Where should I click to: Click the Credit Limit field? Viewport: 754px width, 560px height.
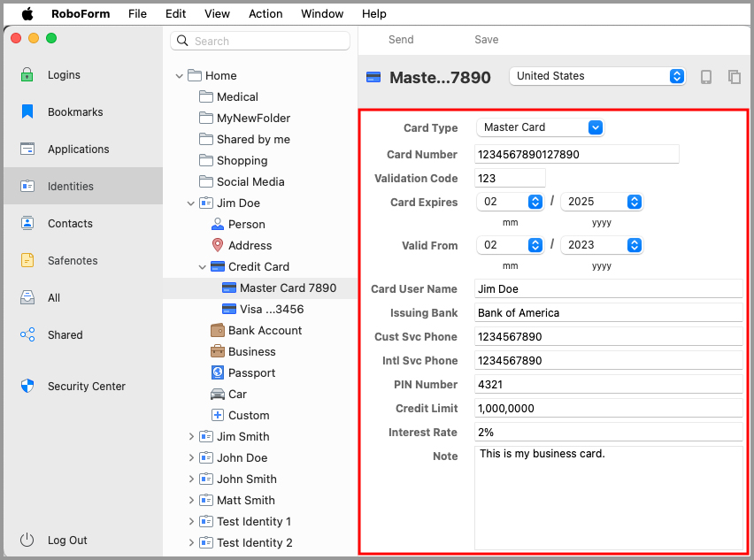click(608, 409)
